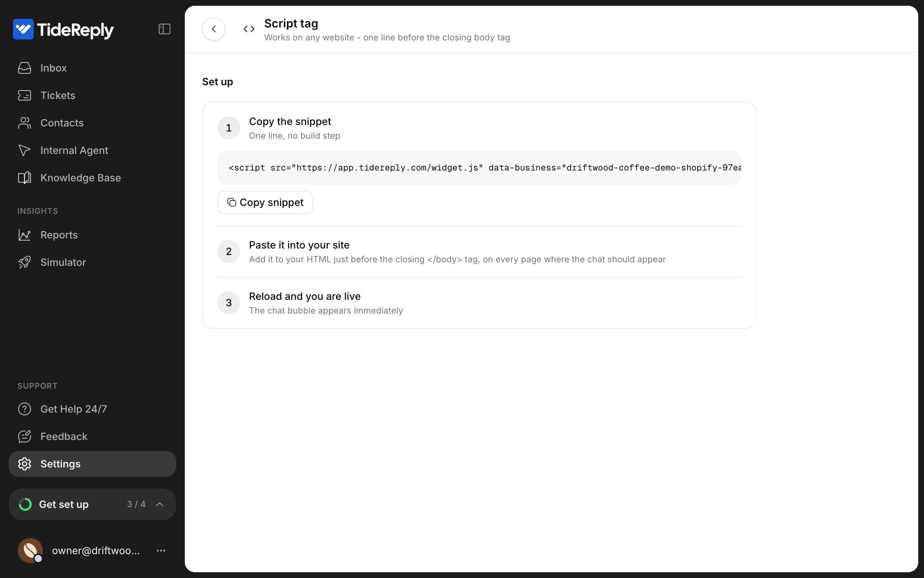Screen dimensions: 924x578
Task: Click the Settings gear icon
Action: point(25,464)
